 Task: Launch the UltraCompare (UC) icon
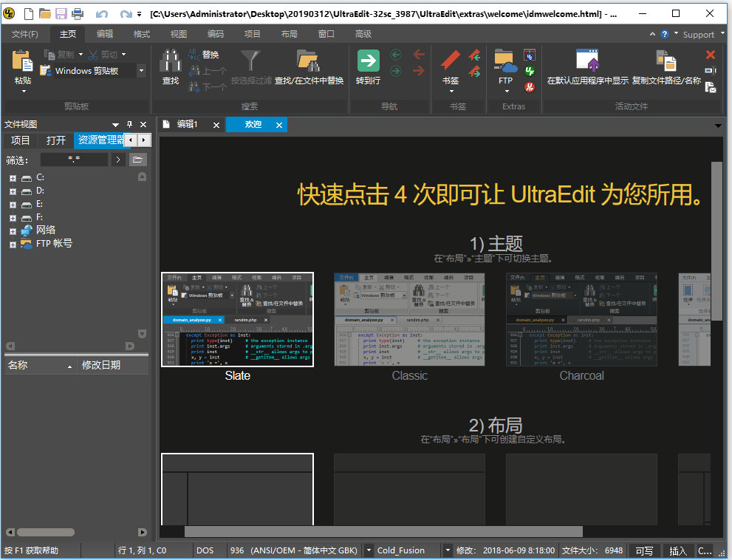tap(529, 55)
